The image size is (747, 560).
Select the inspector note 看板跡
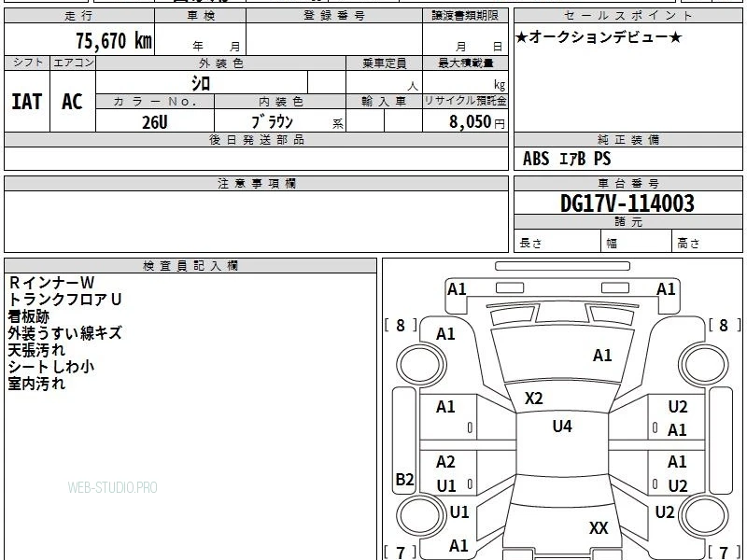(29, 316)
